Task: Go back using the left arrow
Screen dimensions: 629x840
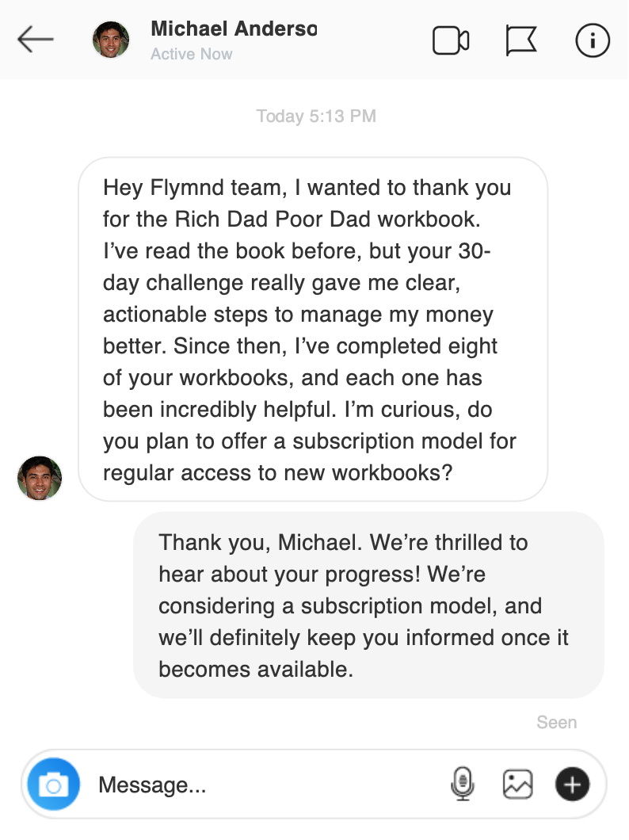Action: (36, 40)
